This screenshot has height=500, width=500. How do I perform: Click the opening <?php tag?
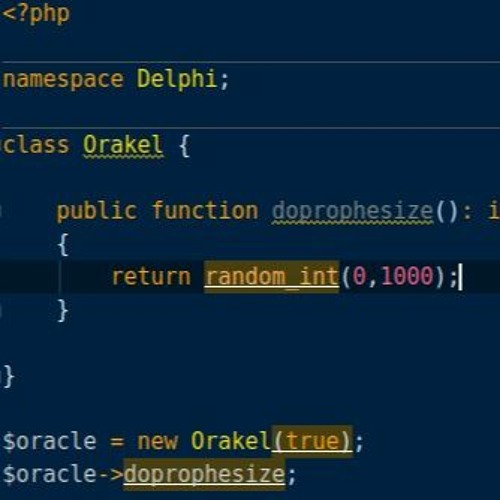click(36, 14)
